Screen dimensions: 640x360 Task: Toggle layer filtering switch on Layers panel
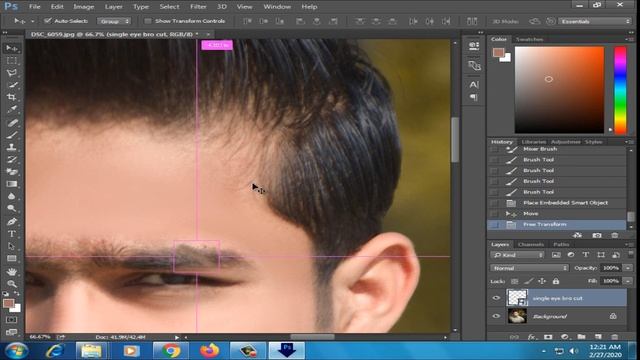point(631,254)
